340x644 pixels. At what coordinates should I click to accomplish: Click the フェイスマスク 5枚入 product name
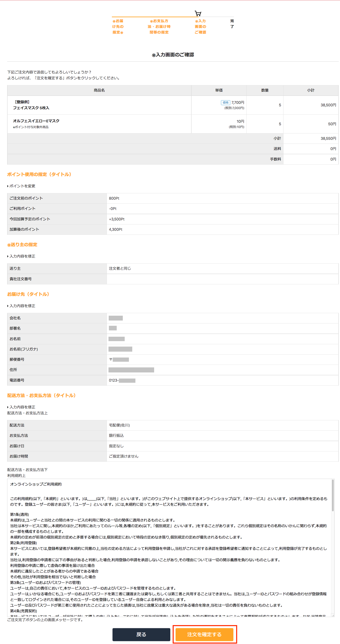(31, 108)
